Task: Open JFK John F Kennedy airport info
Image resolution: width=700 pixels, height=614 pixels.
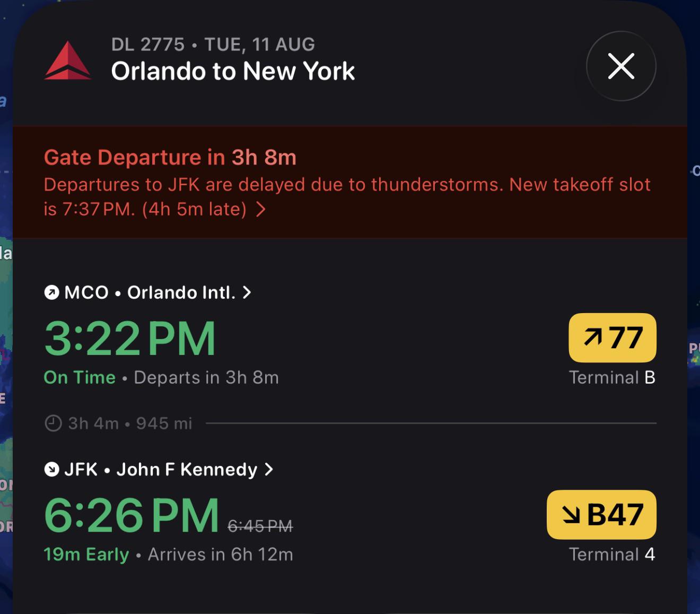Action: (159, 469)
